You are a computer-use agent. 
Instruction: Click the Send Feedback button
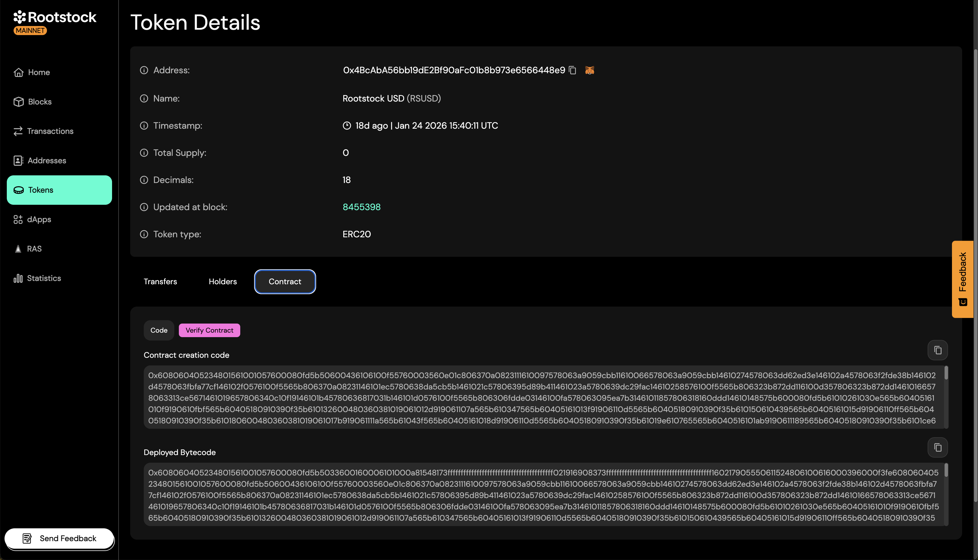pyautogui.click(x=60, y=539)
